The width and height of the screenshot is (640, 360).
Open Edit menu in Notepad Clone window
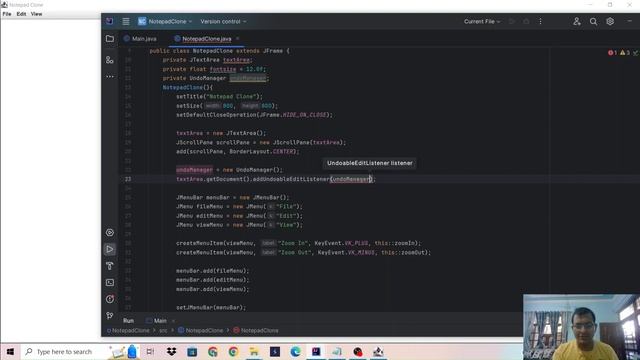click(21, 14)
